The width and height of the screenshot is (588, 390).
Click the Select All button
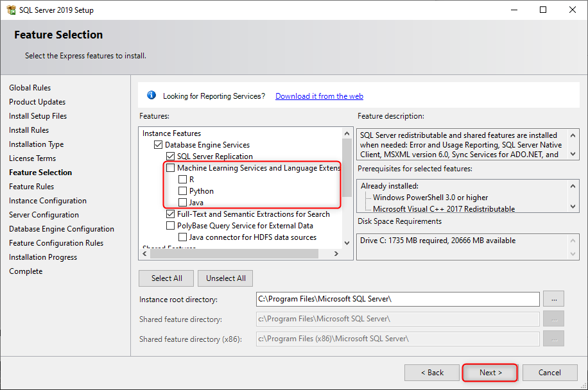(x=166, y=278)
